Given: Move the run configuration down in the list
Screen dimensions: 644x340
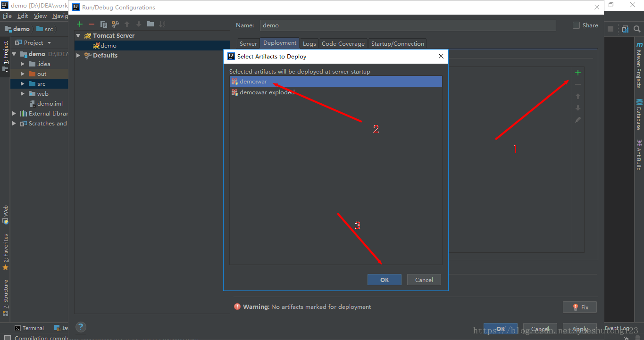Looking at the screenshot, I should click(x=139, y=24).
